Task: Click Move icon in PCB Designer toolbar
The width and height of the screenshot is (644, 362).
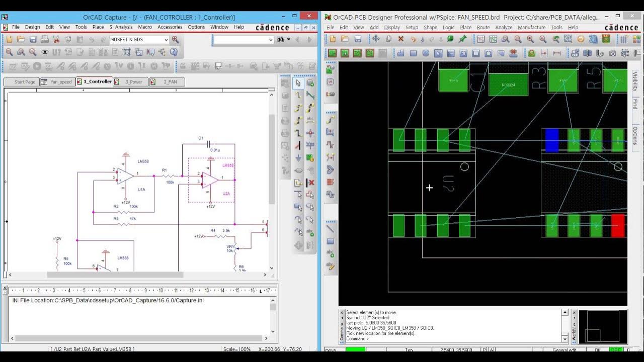Action: pyautogui.click(x=376, y=39)
